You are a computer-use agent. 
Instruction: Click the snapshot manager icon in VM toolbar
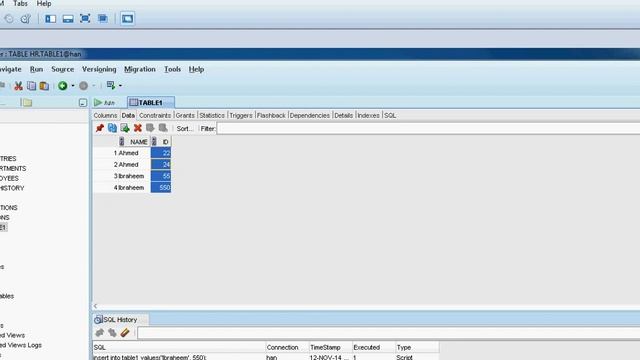[x=25, y=18]
